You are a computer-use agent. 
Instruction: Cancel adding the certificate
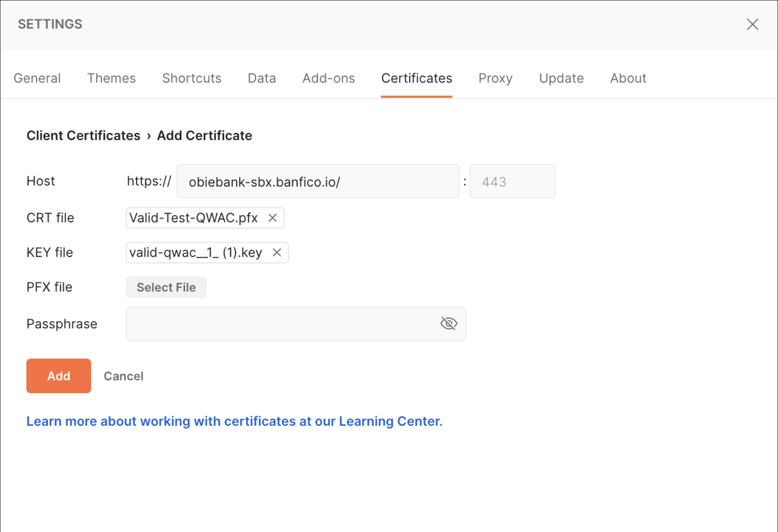[x=123, y=376]
